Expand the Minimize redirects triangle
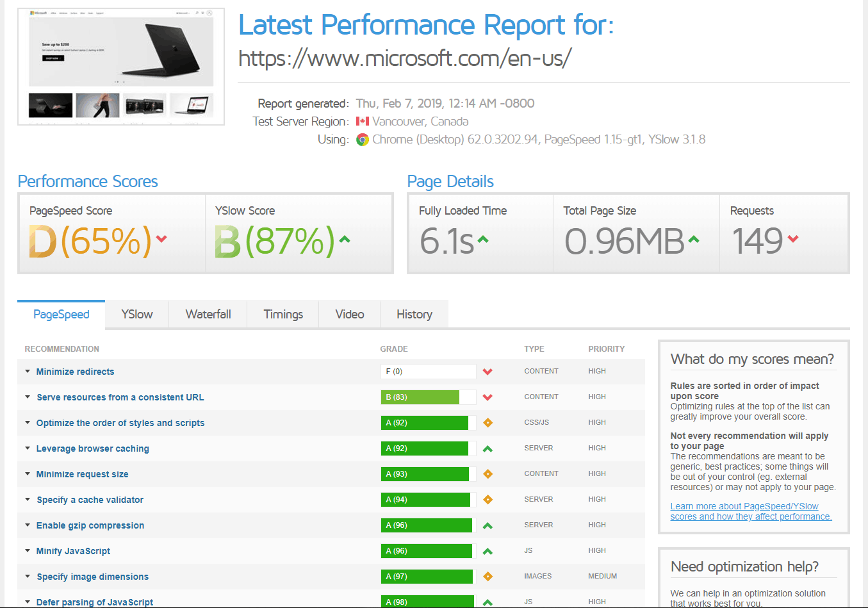This screenshot has width=868, height=608. point(28,371)
